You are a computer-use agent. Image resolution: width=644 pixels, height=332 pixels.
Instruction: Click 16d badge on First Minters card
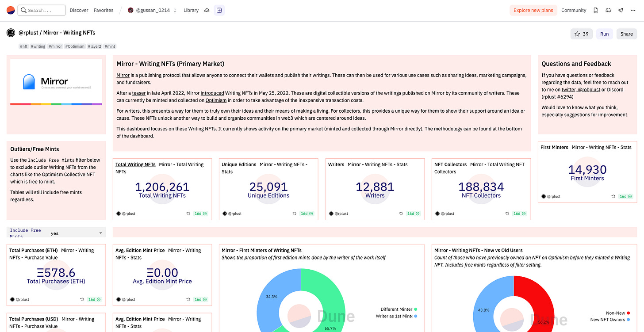(x=625, y=196)
